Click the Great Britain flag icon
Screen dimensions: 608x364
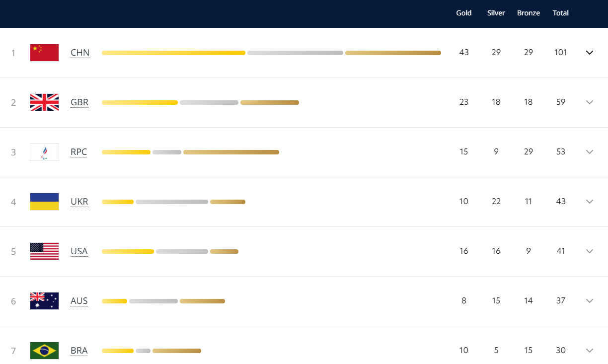tap(44, 102)
